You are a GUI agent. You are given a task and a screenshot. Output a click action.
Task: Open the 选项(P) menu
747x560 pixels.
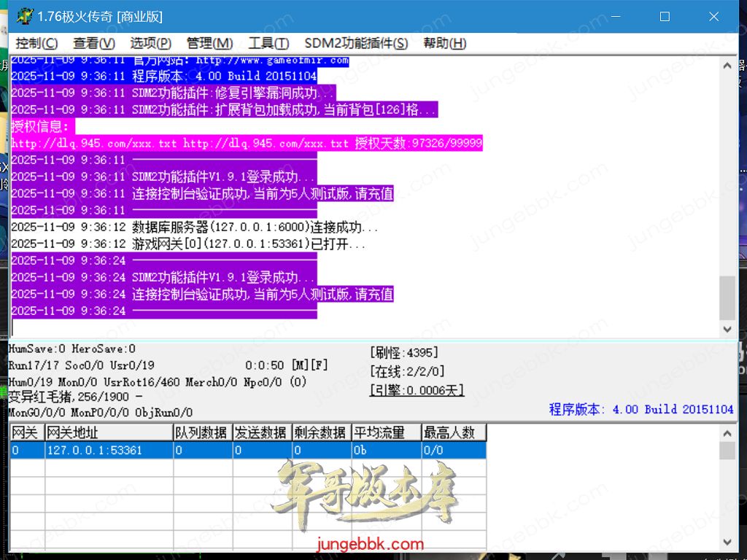tap(151, 43)
